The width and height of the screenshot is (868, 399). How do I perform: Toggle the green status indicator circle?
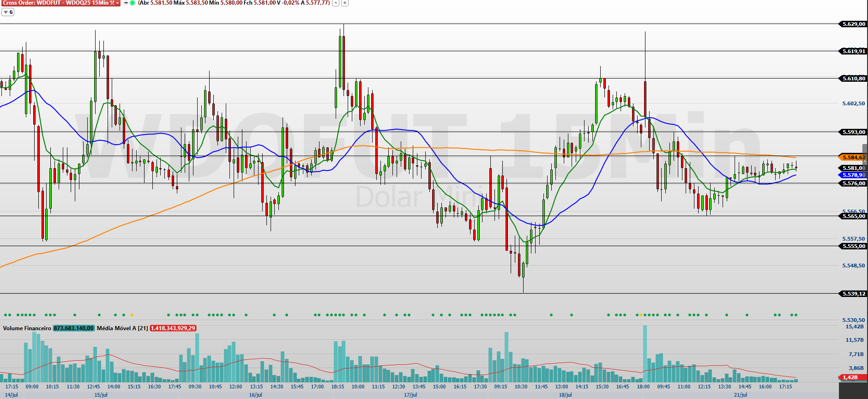pyautogui.click(x=133, y=3)
